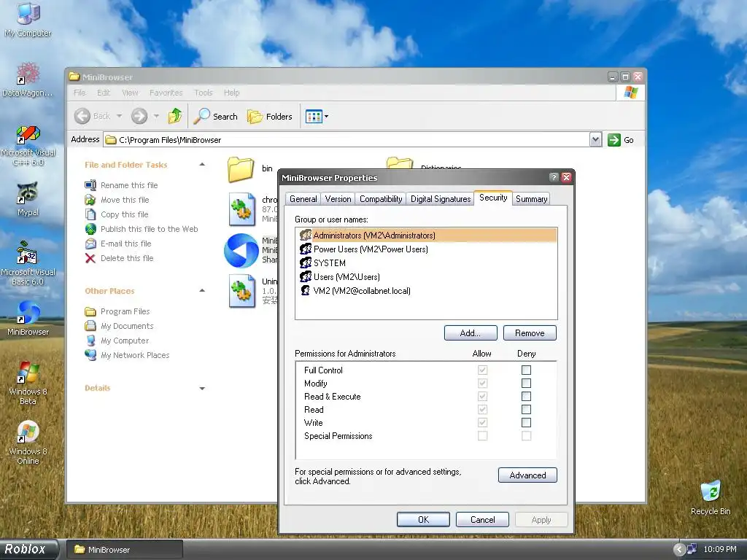
Task: Click the Move this file task icon
Action: [x=90, y=200]
